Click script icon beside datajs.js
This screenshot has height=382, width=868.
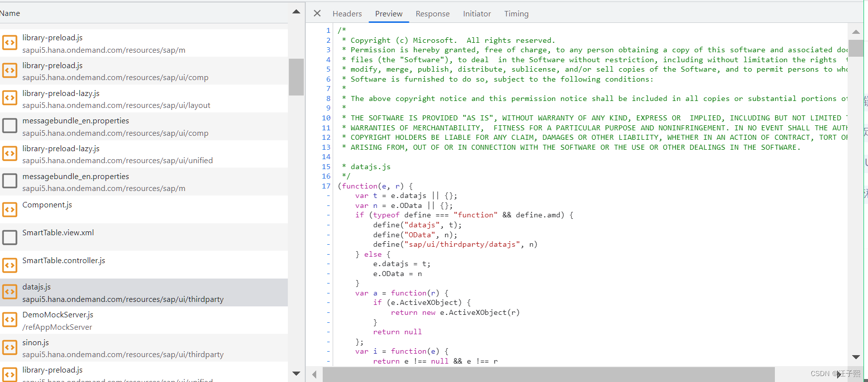point(9,292)
